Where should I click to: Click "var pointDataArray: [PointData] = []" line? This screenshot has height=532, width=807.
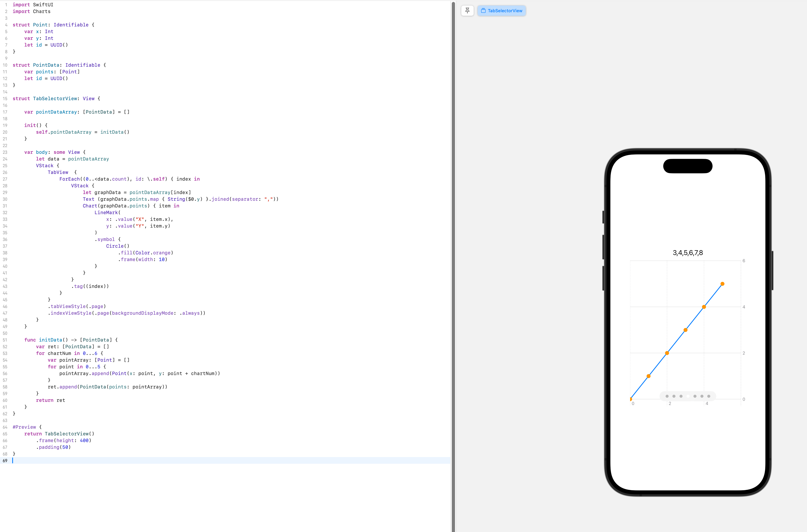(x=77, y=112)
